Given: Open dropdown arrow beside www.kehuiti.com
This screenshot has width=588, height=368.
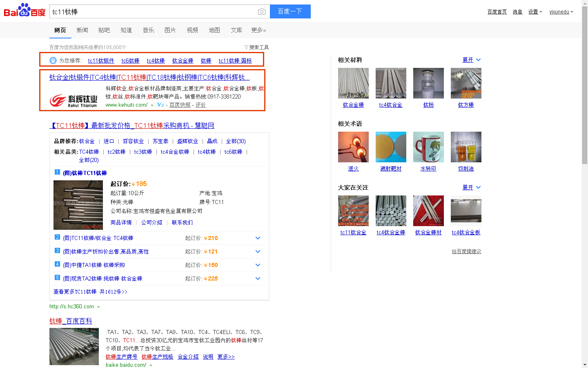Looking at the screenshot, I should [152, 105].
